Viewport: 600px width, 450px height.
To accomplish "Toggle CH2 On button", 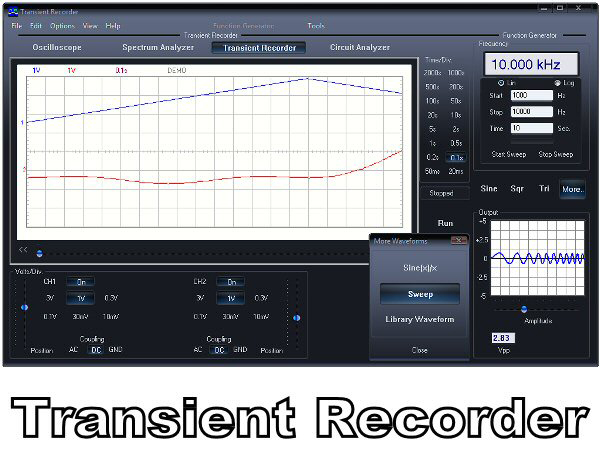I will (x=231, y=282).
